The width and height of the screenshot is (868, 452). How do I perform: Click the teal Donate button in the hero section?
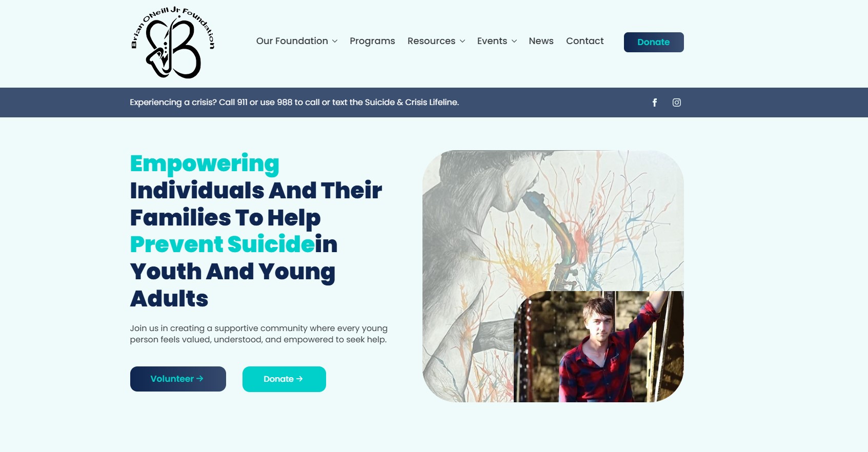click(284, 379)
